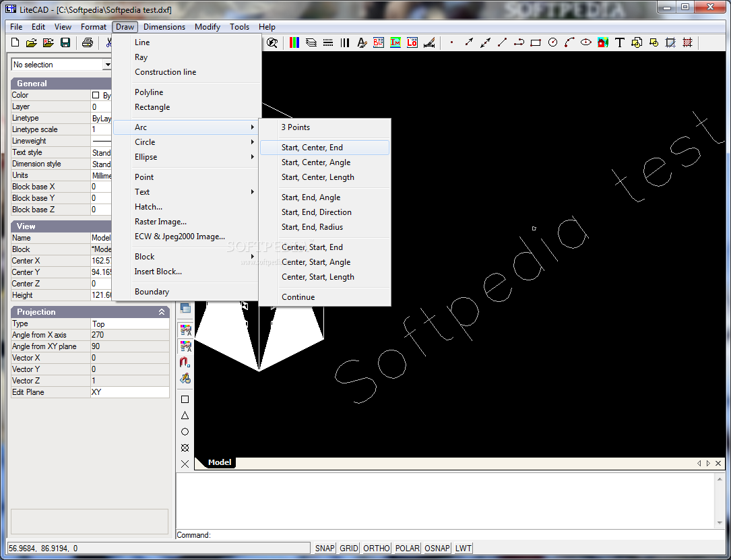This screenshot has width=731, height=560.
Task: Click the tab scroll right arrow
Action: [x=708, y=464]
